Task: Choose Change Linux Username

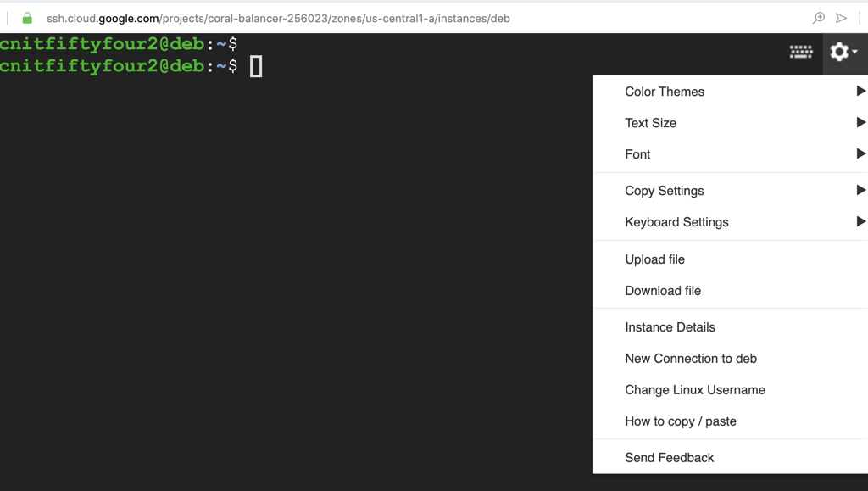Action: tap(694, 390)
